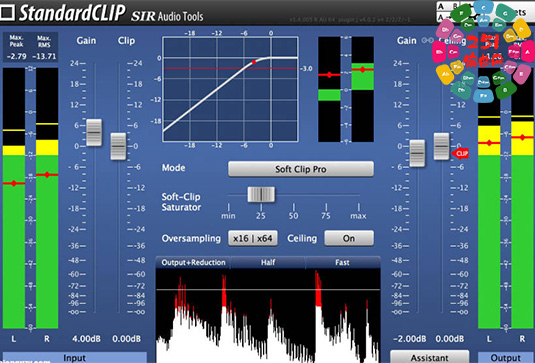Open the Mode dropdown showing Soft Clip Pro
Viewport: 535px width, 363px height.
pyautogui.click(x=301, y=169)
